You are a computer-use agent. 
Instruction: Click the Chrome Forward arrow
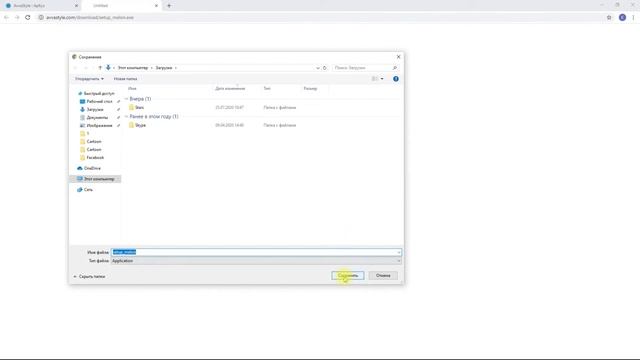[17, 18]
